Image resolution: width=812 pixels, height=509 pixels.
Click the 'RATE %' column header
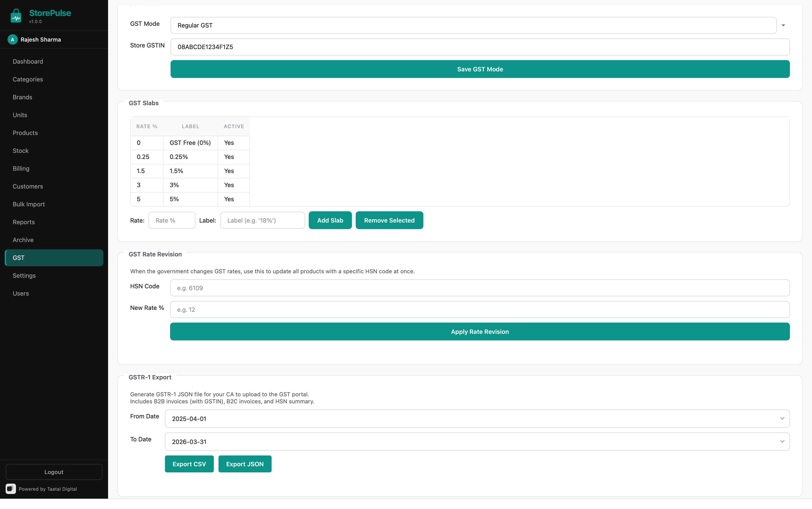(147, 126)
